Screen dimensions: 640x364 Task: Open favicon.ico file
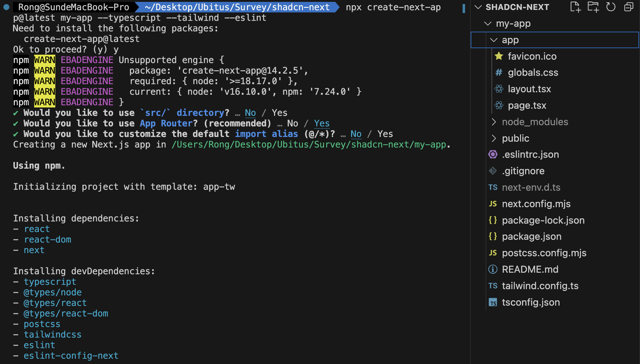click(x=532, y=56)
